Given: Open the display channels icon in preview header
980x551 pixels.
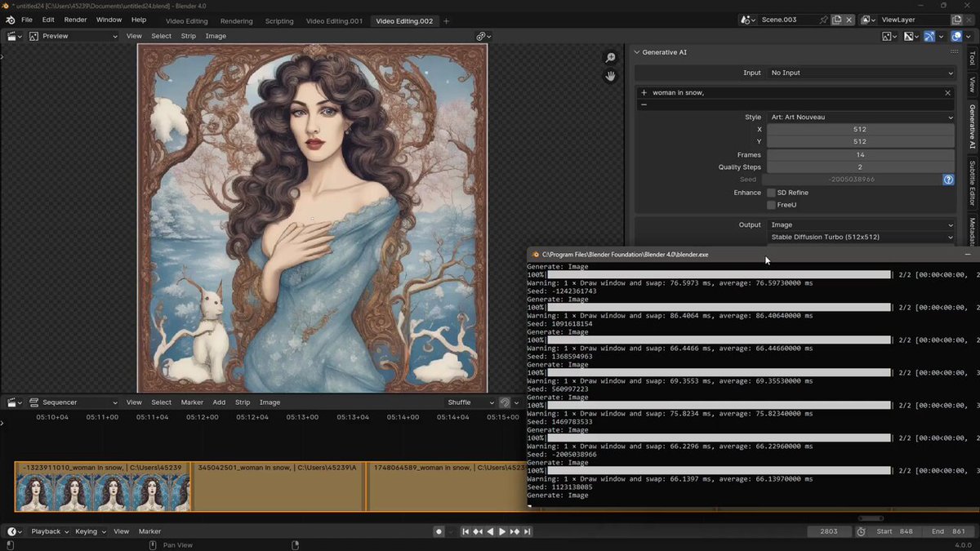Looking at the screenshot, I should pyautogui.click(x=889, y=36).
